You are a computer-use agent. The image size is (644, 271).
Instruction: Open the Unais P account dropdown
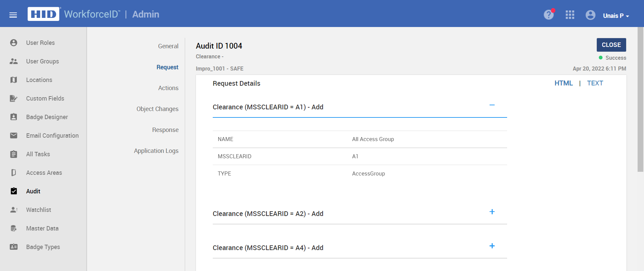[616, 16]
